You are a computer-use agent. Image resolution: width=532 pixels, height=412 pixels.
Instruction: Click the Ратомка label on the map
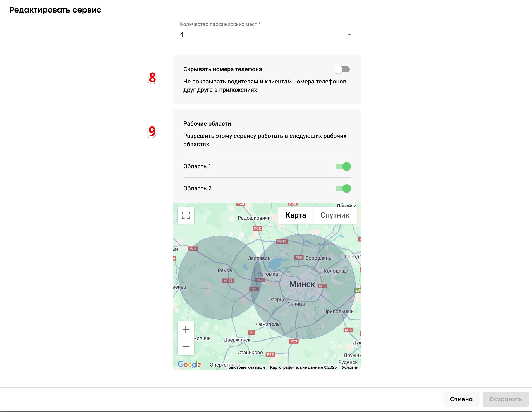(x=268, y=274)
